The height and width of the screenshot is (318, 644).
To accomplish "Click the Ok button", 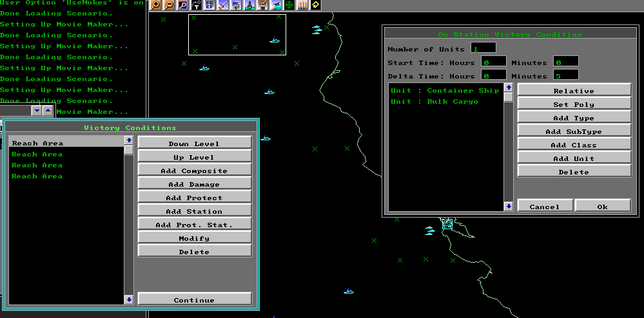I will [603, 205].
